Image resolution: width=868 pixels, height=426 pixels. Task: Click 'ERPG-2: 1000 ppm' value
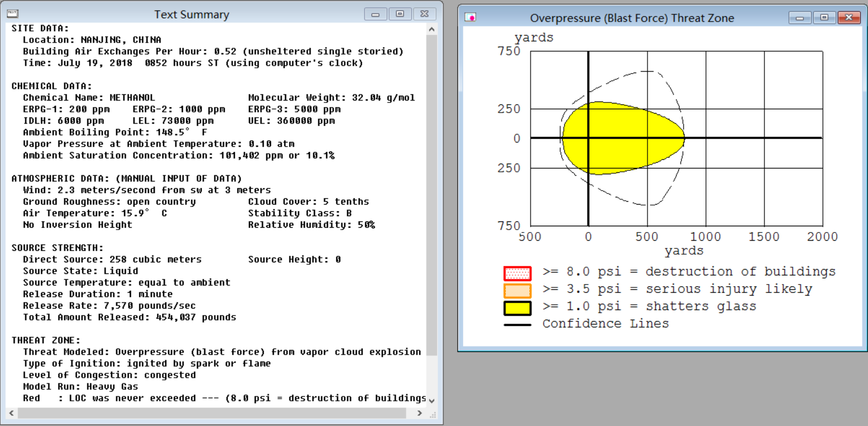pyautogui.click(x=179, y=109)
